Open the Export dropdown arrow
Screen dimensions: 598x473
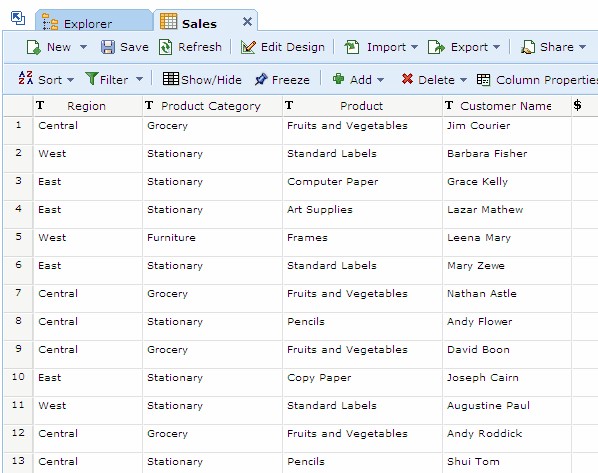click(x=496, y=47)
